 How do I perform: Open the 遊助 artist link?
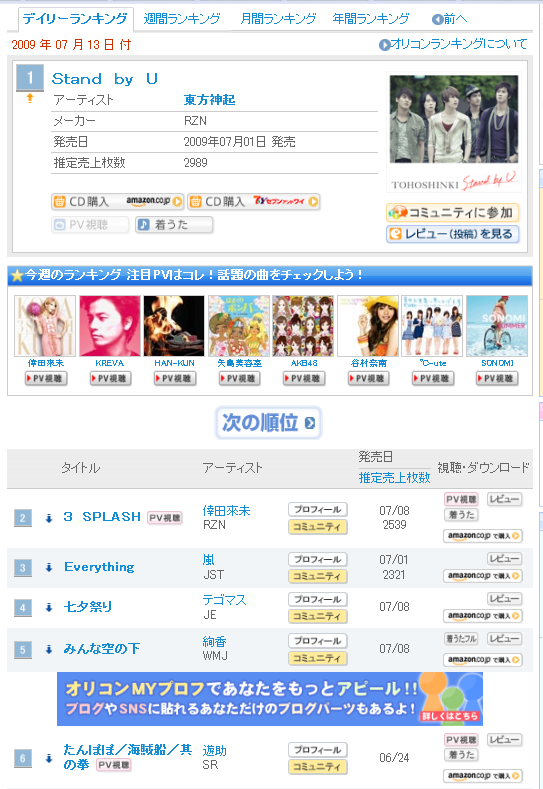coord(214,751)
